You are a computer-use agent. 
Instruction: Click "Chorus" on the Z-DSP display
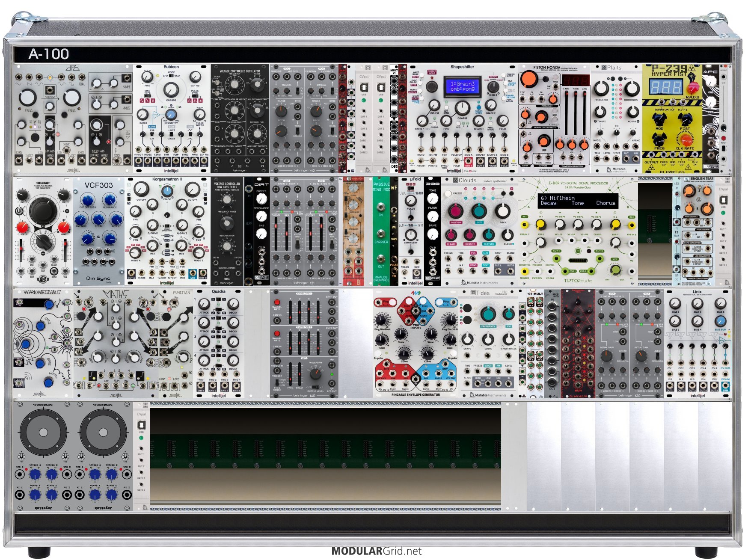pos(606,203)
